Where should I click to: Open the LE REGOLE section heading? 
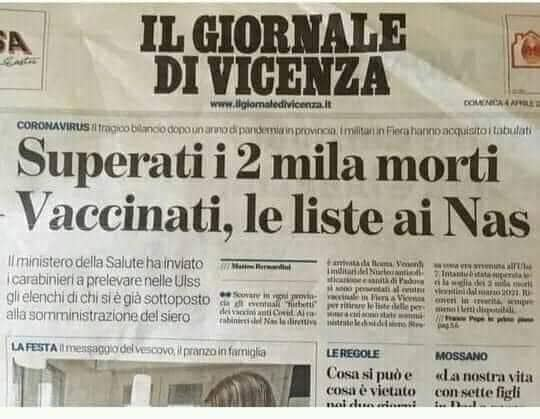click(x=353, y=354)
